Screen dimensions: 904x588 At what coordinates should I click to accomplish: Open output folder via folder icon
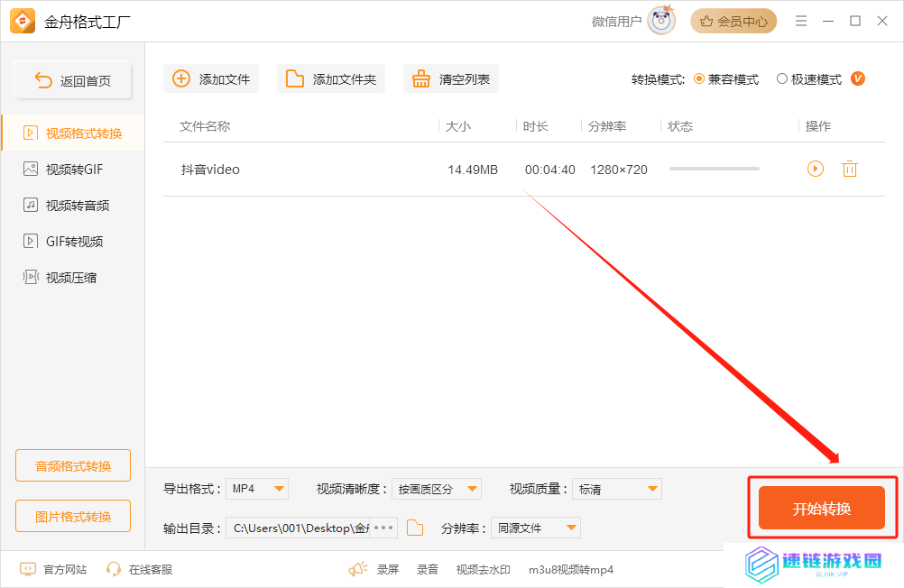click(x=415, y=528)
